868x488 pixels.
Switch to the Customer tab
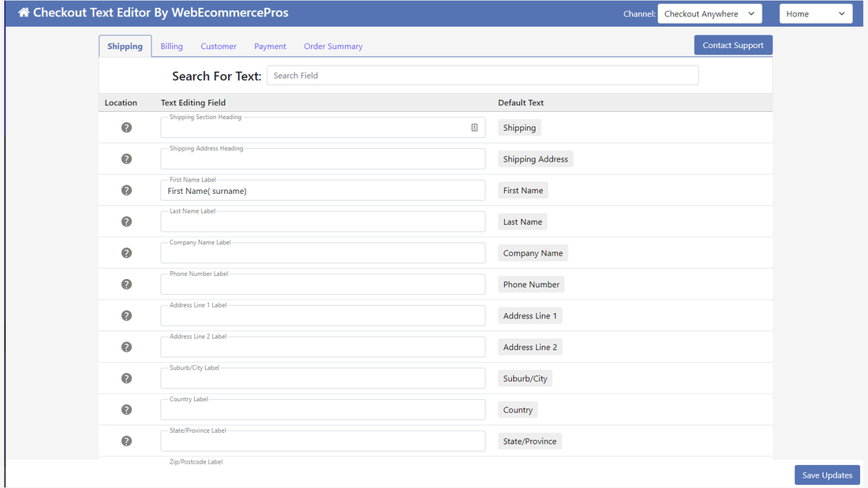(218, 47)
